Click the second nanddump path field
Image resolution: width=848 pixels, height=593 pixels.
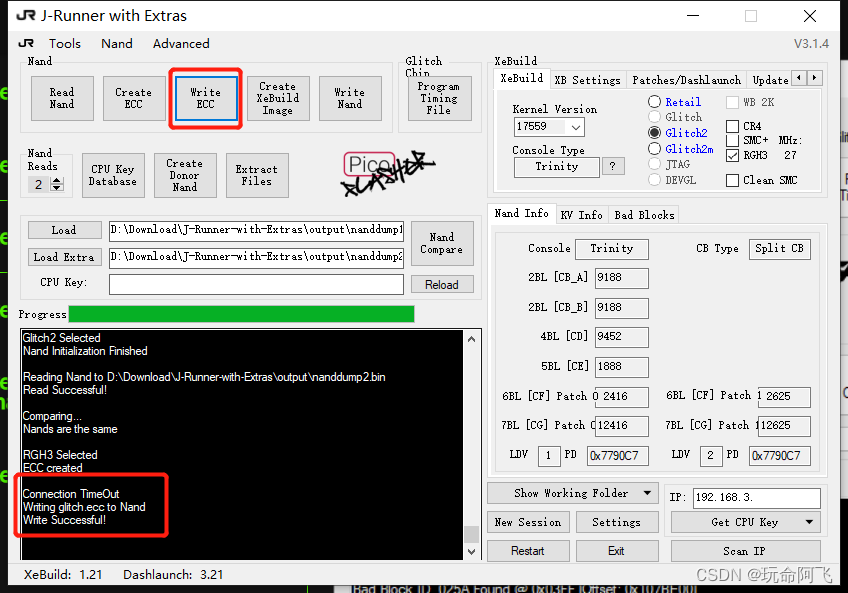click(256, 257)
